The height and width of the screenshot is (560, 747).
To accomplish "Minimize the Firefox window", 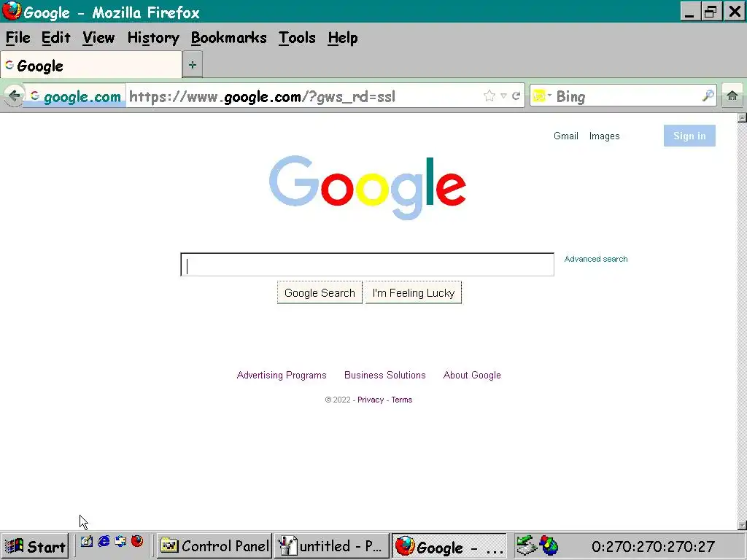I will [x=689, y=12].
